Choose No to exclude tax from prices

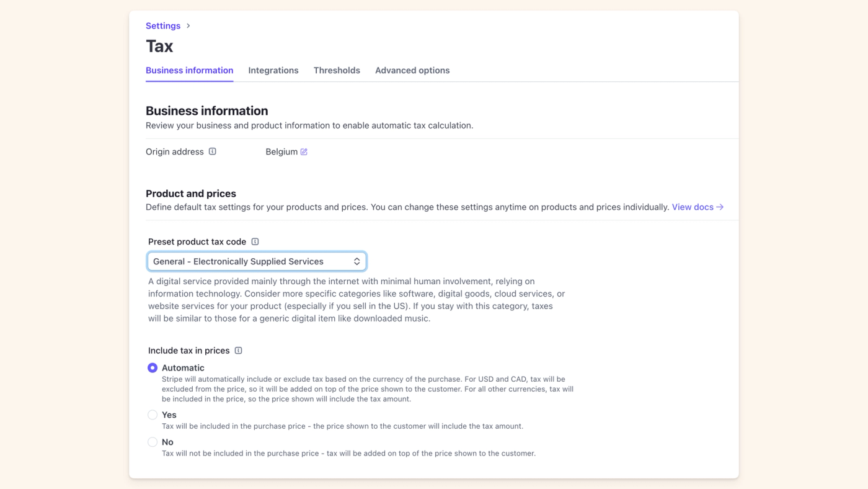[152, 441]
